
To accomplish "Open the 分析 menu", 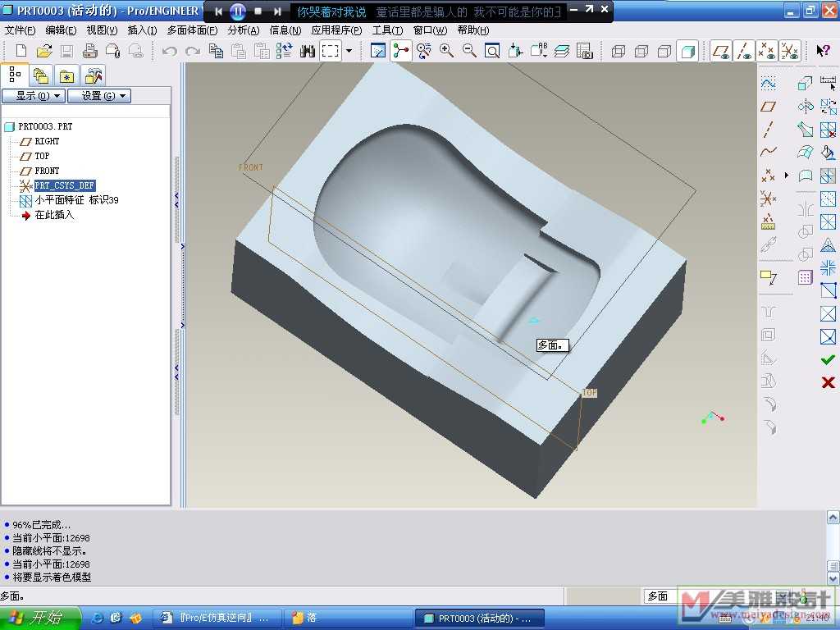I will pos(243,30).
